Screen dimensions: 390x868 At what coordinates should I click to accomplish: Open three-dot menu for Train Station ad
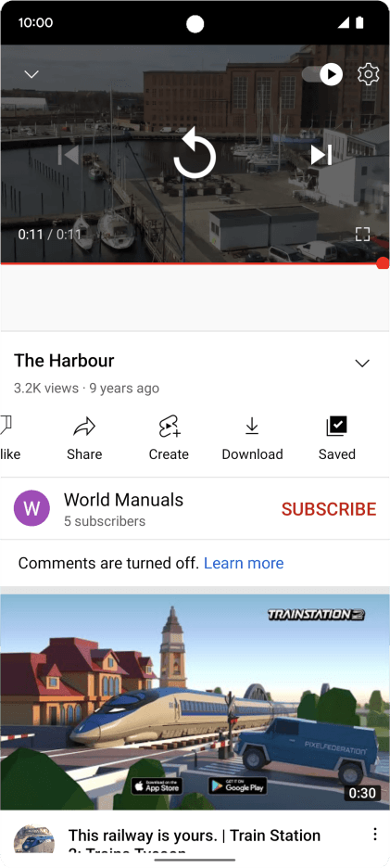click(375, 835)
